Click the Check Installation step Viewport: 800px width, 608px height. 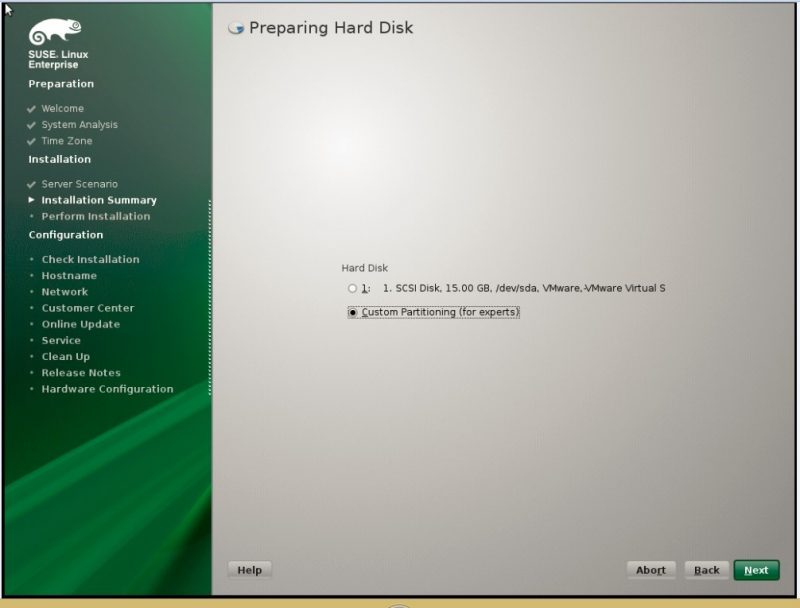pyautogui.click(x=90, y=259)
